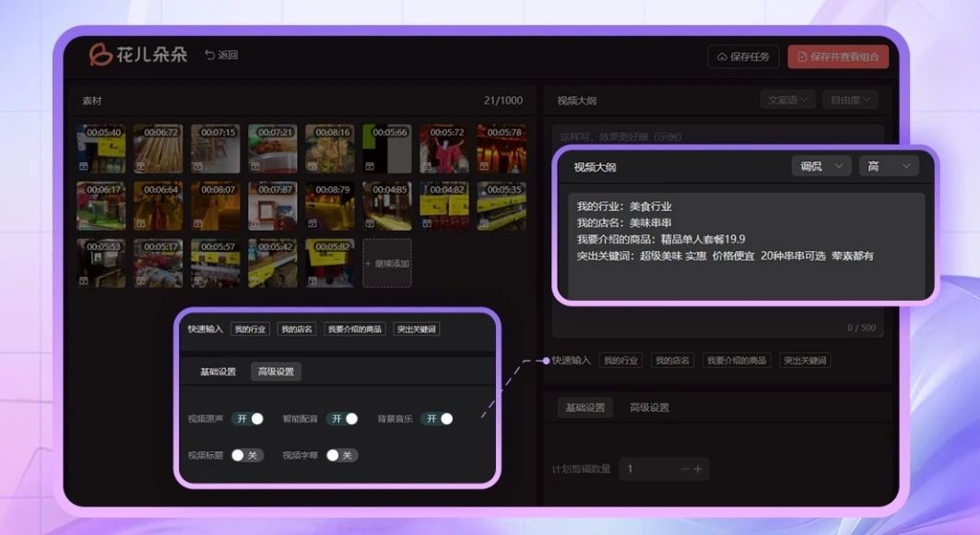This screenshot has width=980, height=535.
Task: Click the 计划剪辑数量 number field showing 1
Action: pos(664,469)
